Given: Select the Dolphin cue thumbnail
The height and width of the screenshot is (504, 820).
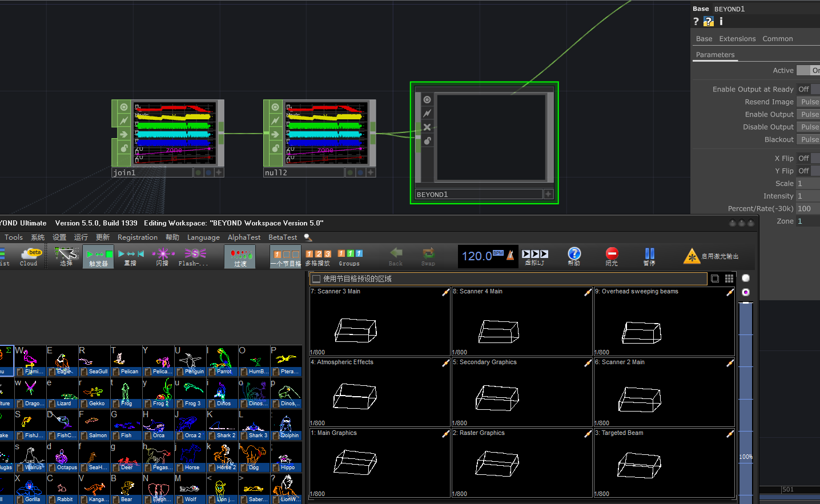Looking at the screenshot, I should pos(286,425).
